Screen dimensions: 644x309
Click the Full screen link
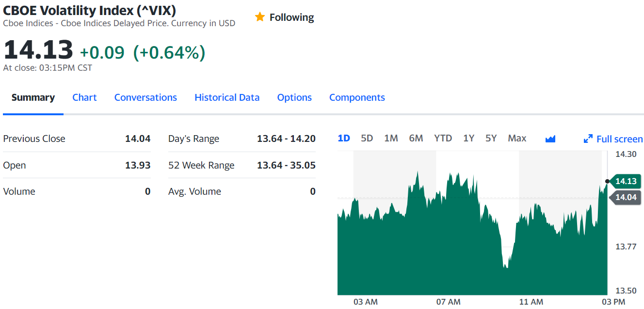(619, 139)
